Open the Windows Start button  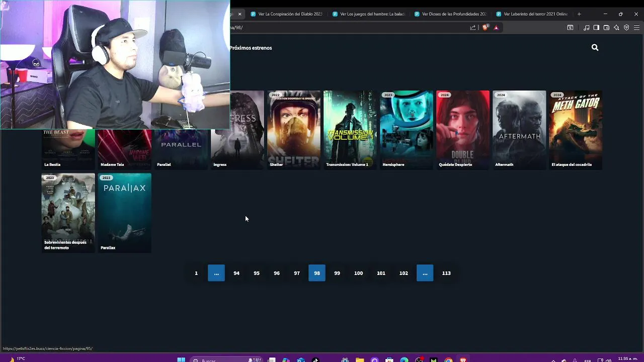pos(181,360)
